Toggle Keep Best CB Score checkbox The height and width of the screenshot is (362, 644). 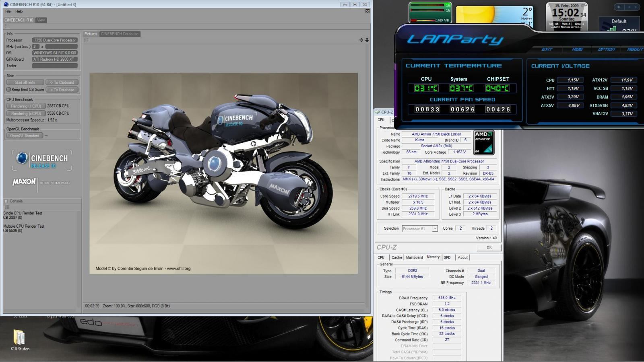pos(8,89)
